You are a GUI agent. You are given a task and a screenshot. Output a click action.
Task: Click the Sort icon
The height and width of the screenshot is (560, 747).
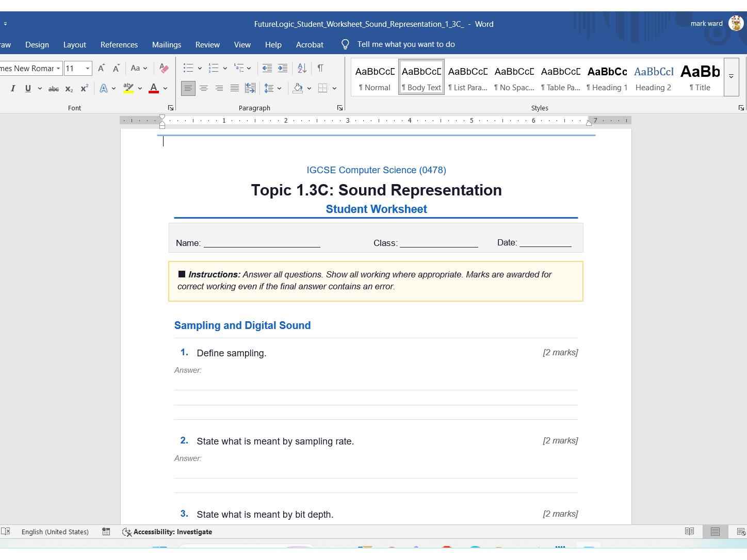302,68
